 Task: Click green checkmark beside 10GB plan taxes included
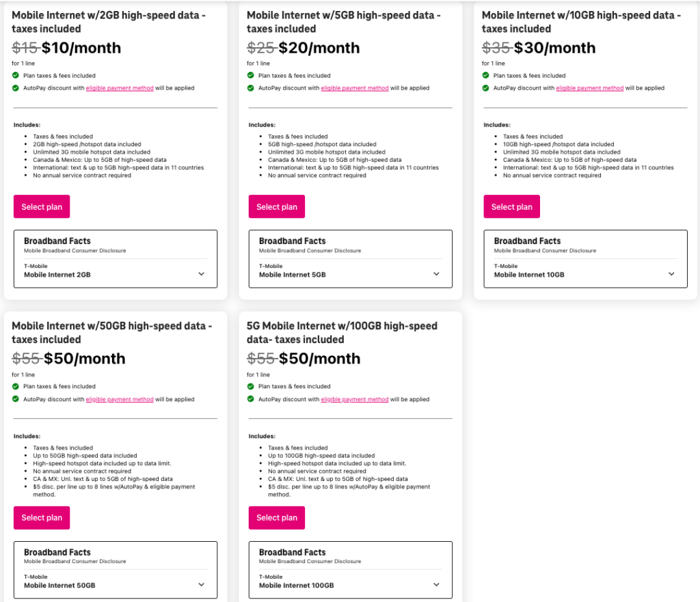(486, 75)
